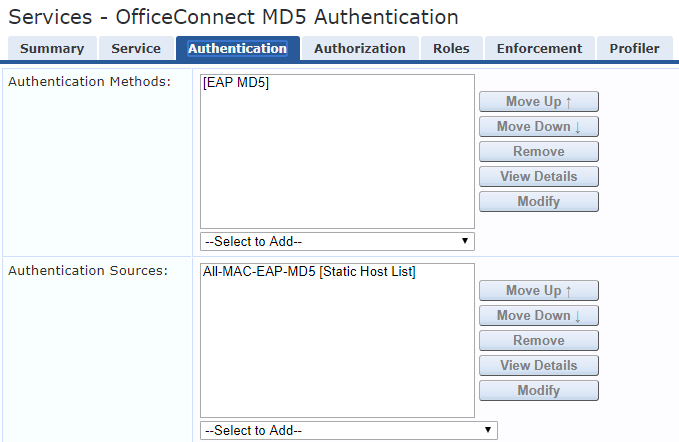Select the Authentication tab
This screenshot has height=442, width=679.
pos(237,48)
